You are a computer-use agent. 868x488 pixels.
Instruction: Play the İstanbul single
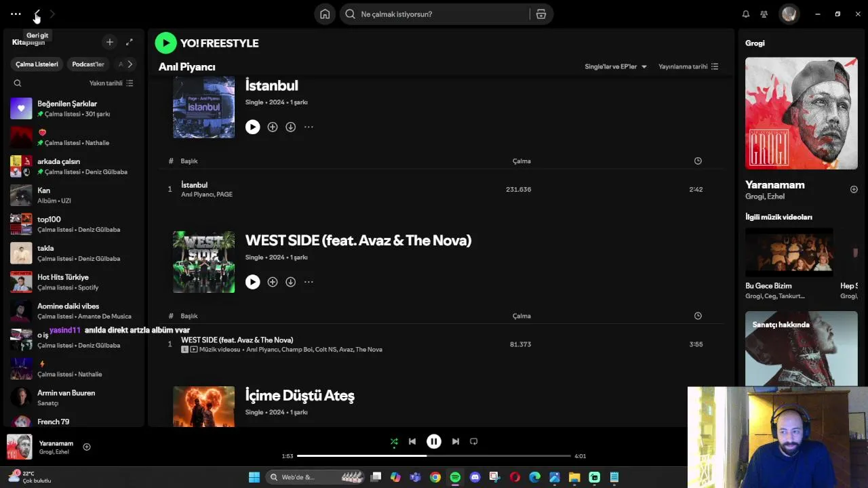[x=252, y=127]
